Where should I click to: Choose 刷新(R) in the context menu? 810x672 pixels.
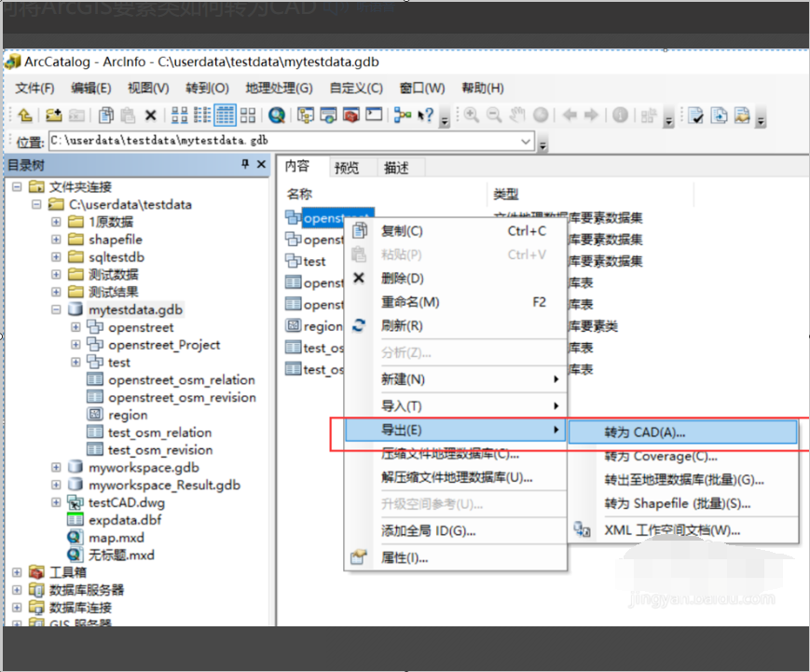click(x=455, y=326)
